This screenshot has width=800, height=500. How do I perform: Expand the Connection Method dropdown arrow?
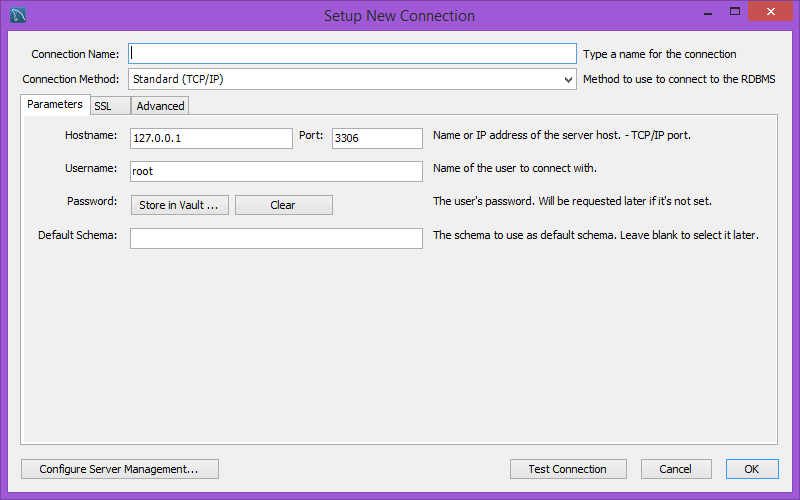click(568, 80)
